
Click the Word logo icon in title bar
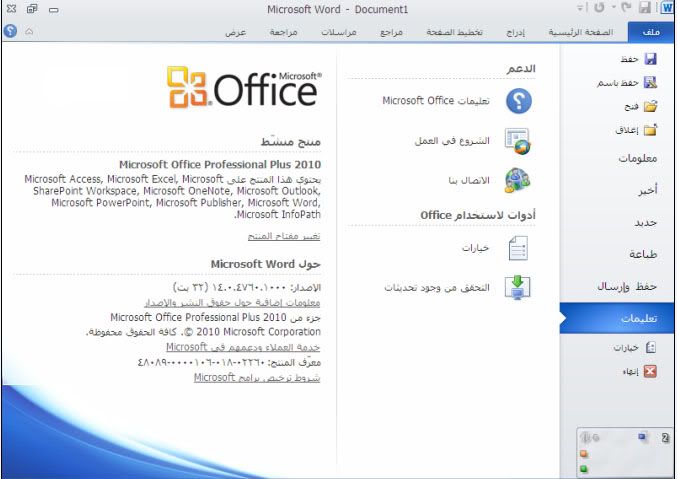tap(667, 8)
